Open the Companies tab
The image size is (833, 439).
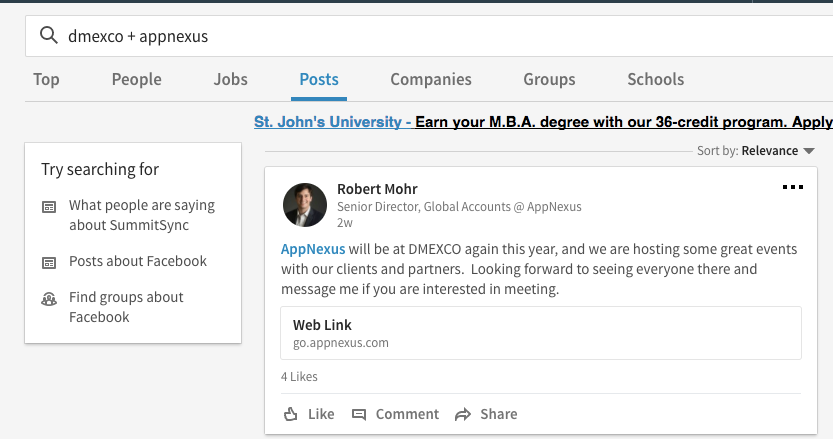coord(431,80)
